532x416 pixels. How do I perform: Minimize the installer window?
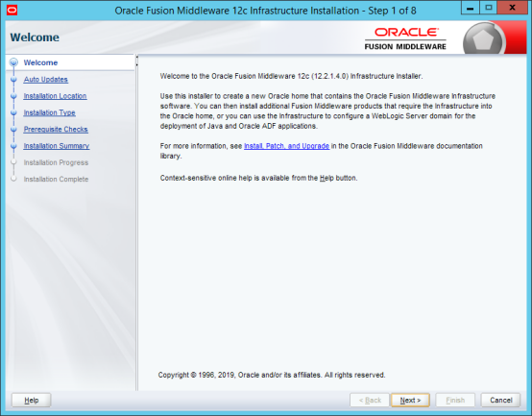(x=470, y=8)
